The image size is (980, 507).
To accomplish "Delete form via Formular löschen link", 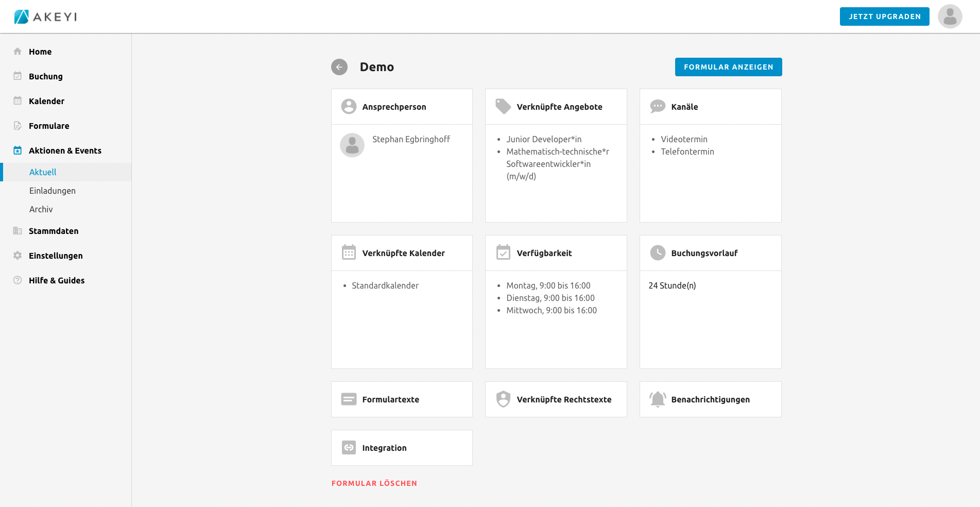I will (374, 483).
